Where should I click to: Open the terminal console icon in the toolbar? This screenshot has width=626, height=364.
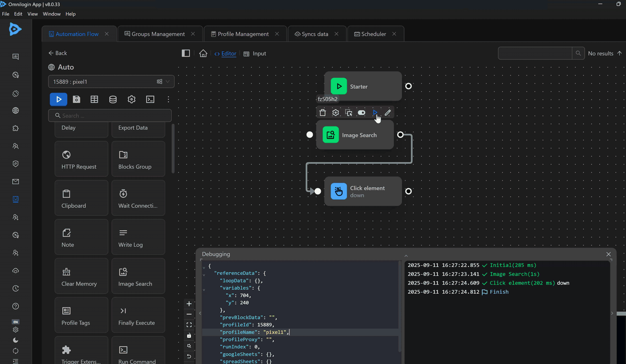(x=150, y=100)
